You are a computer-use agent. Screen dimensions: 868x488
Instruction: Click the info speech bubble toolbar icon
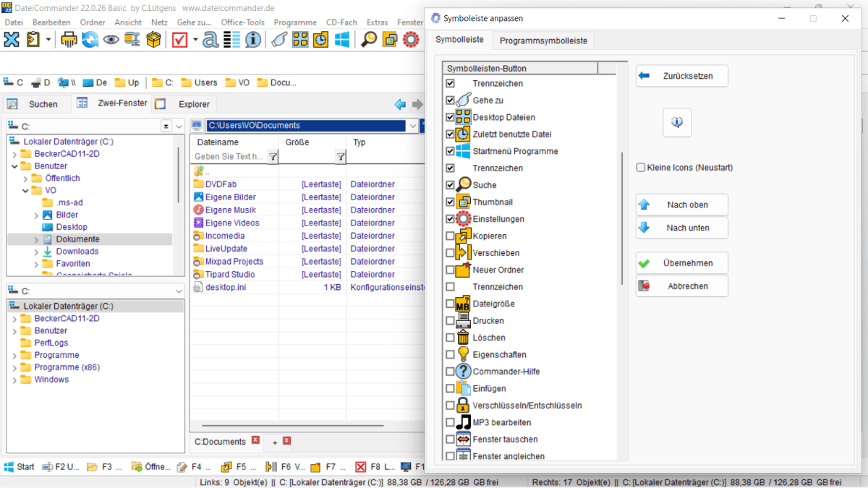(x=252, y=40)
